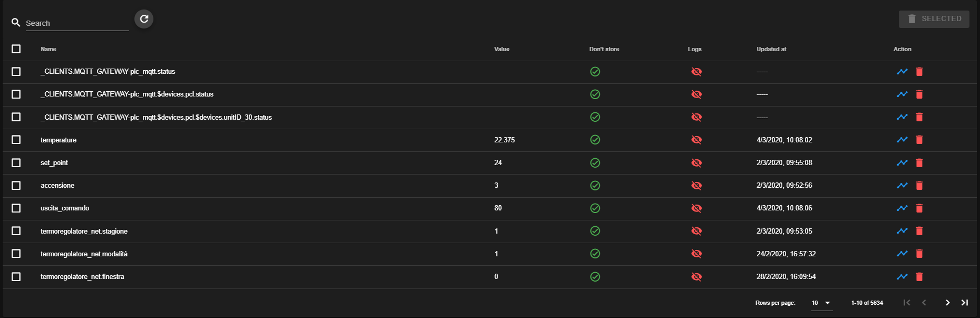Go to the next page of results
Viewport: 980px width, 318px height.
click(947, 303)
